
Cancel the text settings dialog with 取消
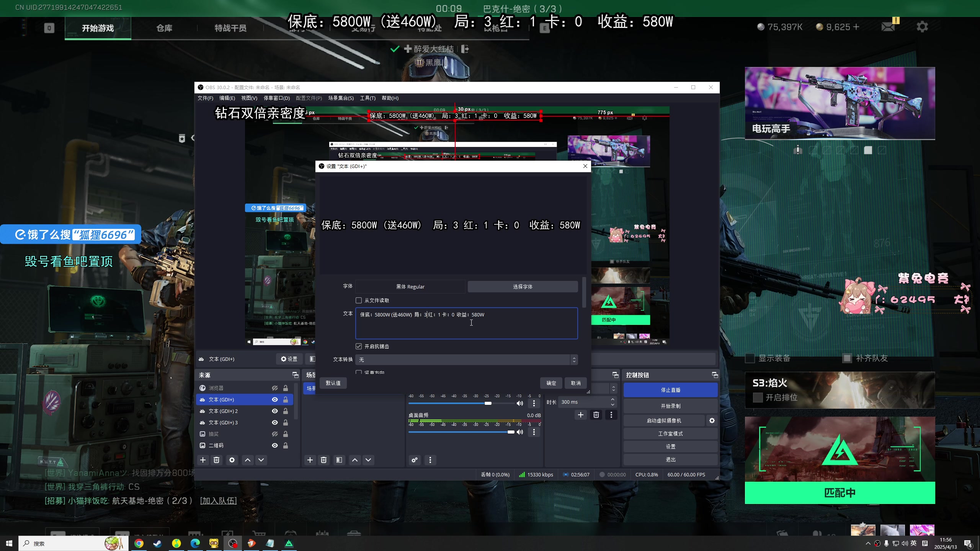(576, 383)
